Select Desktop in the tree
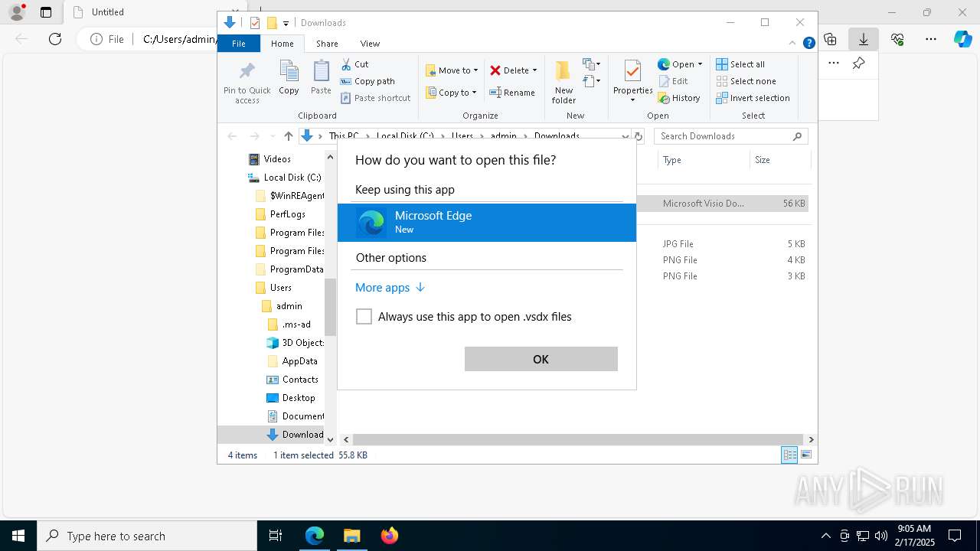980x551 pixels. pyautogui.click(x=290, y=398)
